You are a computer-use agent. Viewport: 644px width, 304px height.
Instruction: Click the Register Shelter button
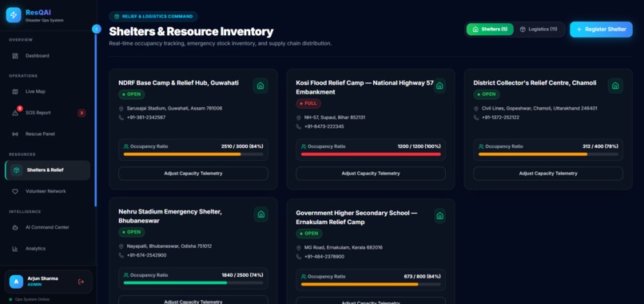[602, 30]
